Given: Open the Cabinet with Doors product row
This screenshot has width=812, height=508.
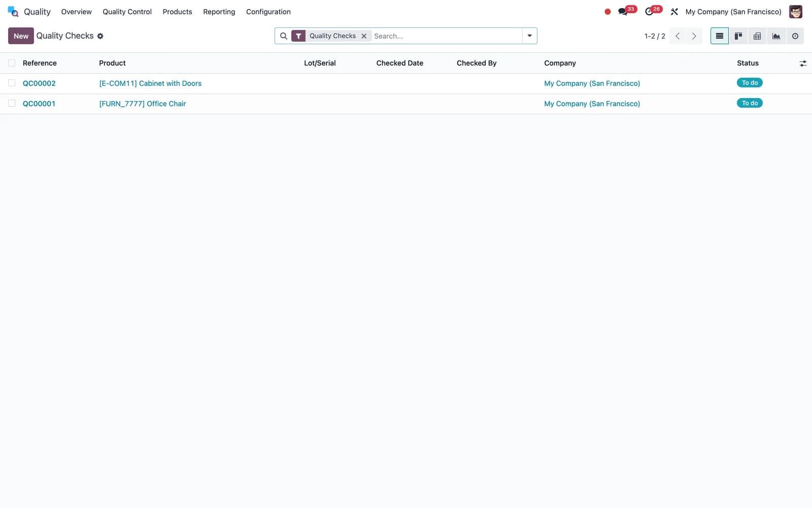Looking at the screenshot, I should click(x=150, y=83).
